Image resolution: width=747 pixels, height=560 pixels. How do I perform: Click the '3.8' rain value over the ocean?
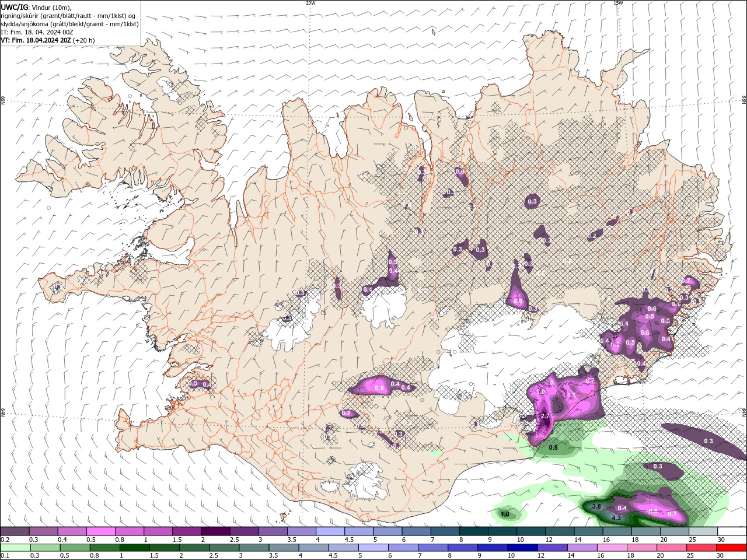click(x=596, y=506)
